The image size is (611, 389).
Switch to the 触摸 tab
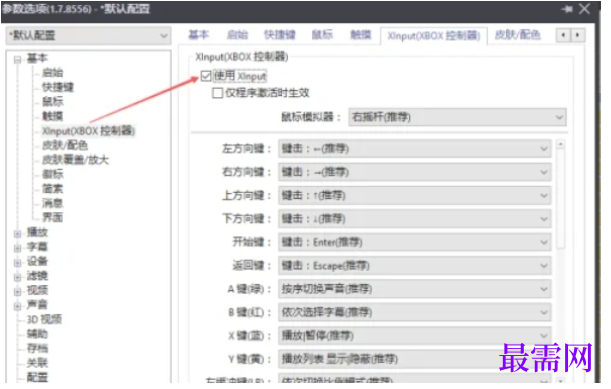[x=361, y=35]
